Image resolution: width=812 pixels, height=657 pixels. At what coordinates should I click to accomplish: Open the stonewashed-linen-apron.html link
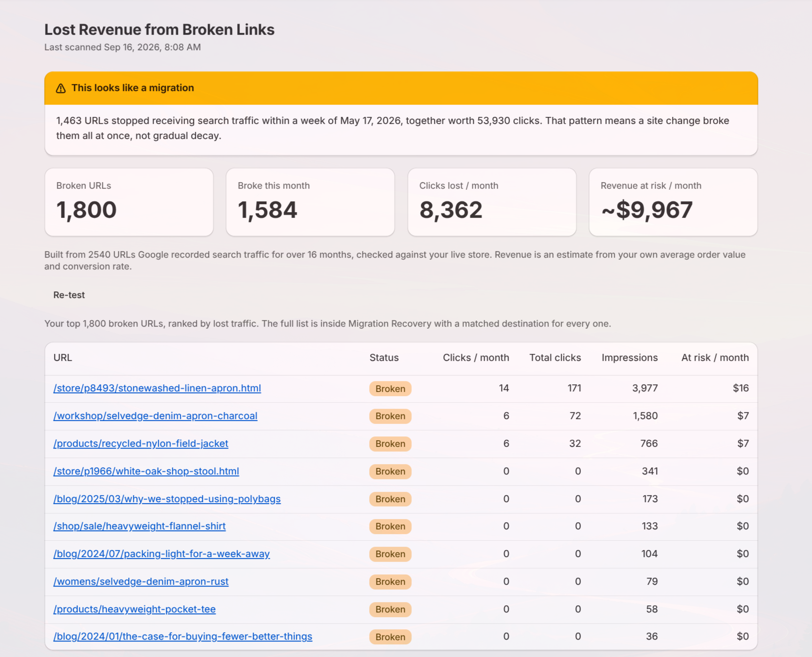[157, 388]
